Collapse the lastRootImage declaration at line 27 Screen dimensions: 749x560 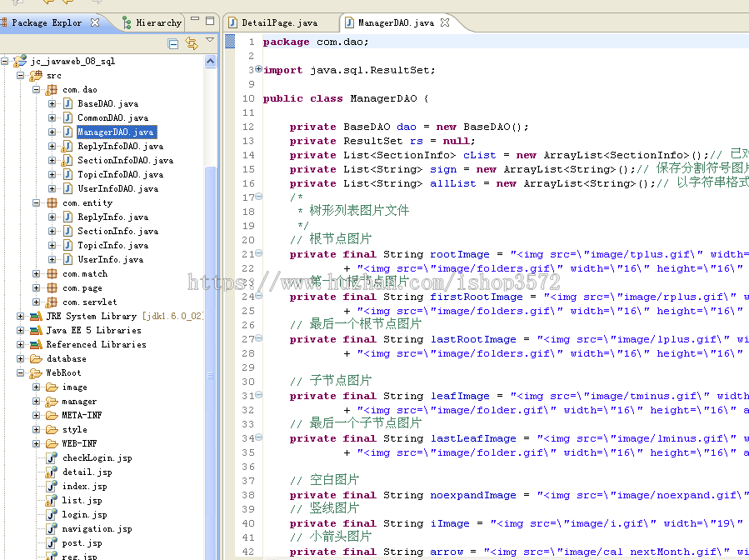coord(258,338)
